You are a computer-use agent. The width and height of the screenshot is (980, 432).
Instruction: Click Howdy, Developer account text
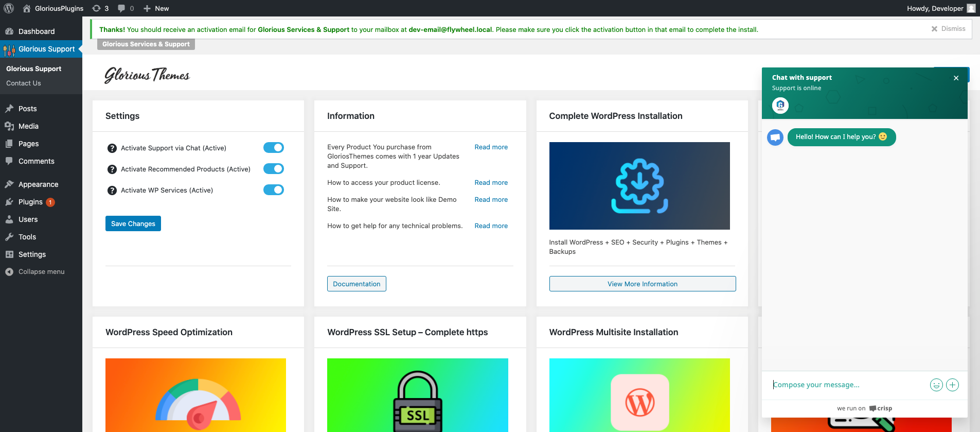coord(935,8)
